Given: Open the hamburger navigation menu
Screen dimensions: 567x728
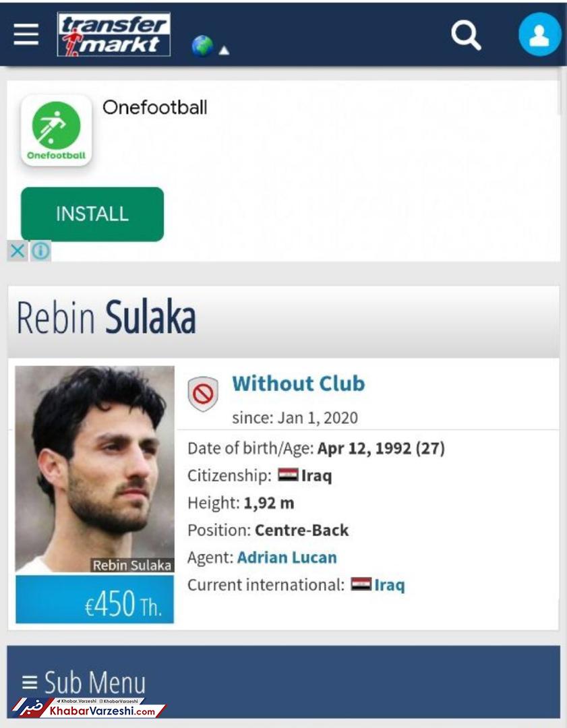Looking at the screenshot, I should (x=26, y=35).
